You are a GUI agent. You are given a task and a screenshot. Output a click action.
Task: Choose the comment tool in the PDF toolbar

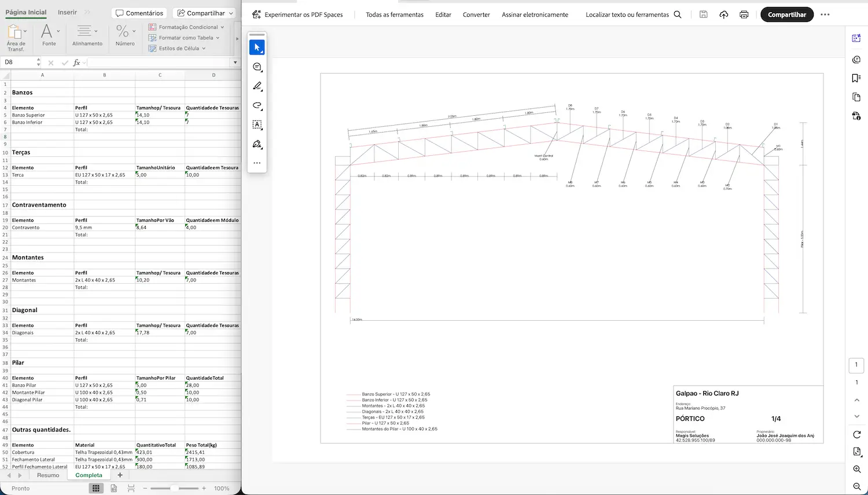257,67
